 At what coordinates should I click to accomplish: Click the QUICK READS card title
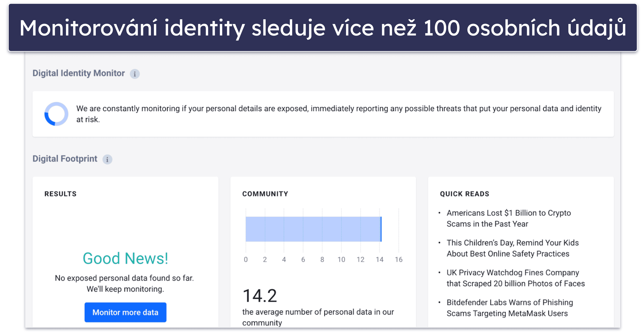click(x=464, y=194)
